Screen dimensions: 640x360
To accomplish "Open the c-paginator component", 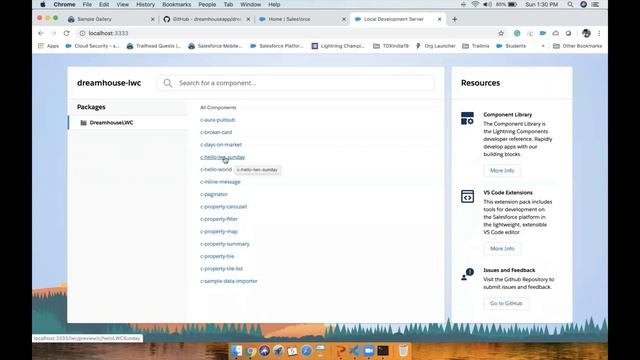I will (x=214, y=194).
